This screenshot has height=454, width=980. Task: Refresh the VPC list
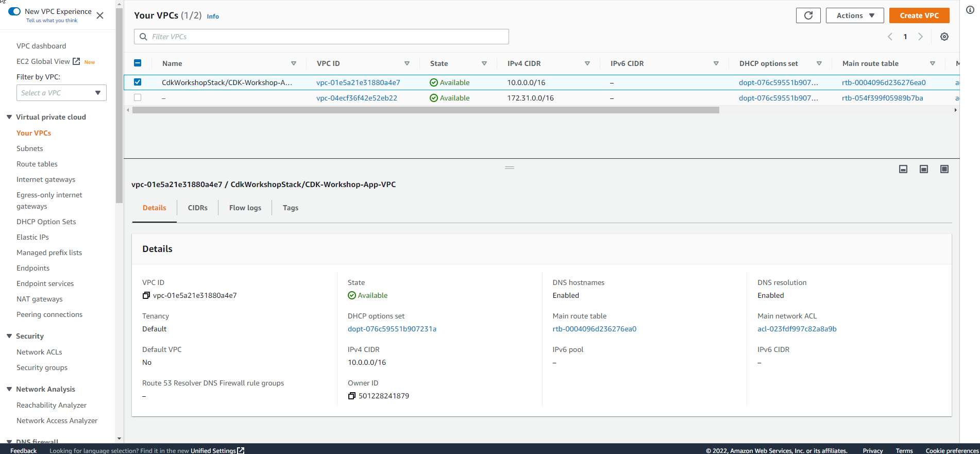(x=808, y=15)
